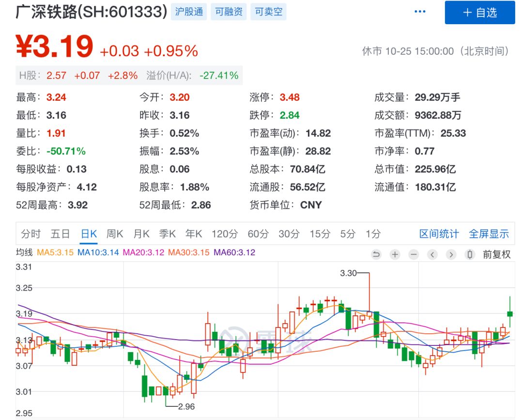Screen dimensions: 523x420
Task: Click the MA10:3.14 moving average label
Action: (98, 252)
